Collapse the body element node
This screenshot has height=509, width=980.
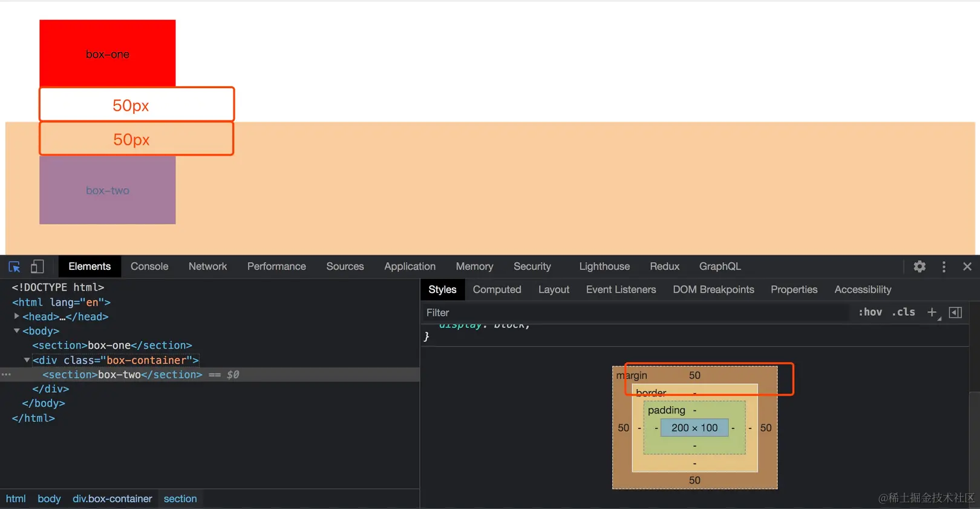point(16,330)
